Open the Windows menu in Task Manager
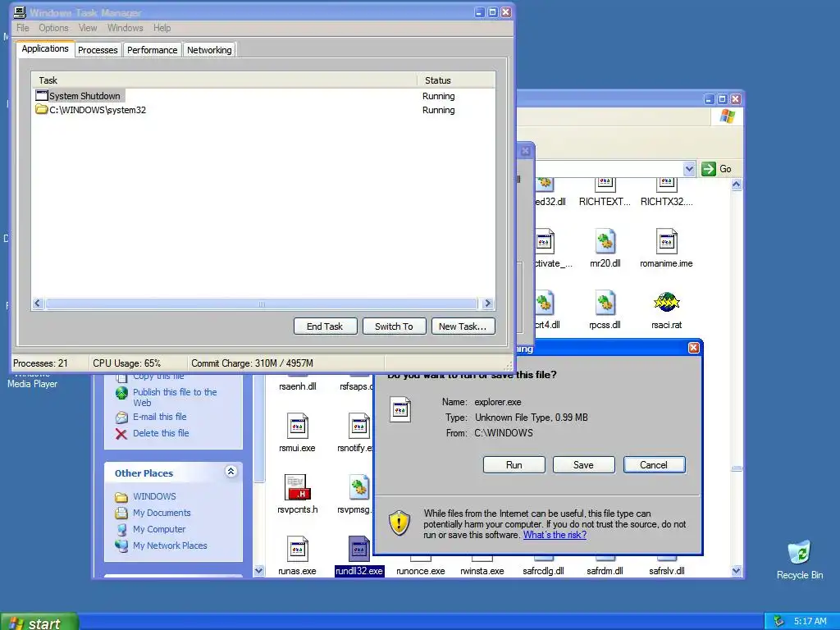Viewport: 840px width, 630px height. point(126,28)
